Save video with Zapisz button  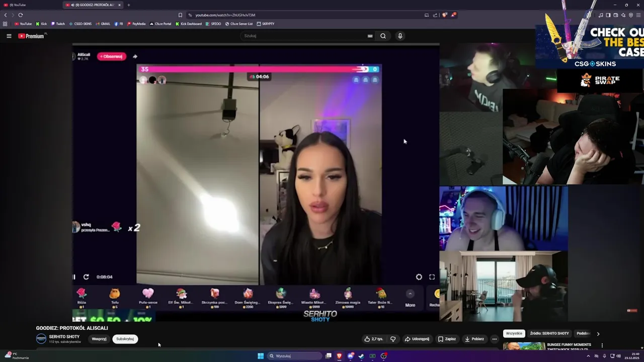(447, 339)
